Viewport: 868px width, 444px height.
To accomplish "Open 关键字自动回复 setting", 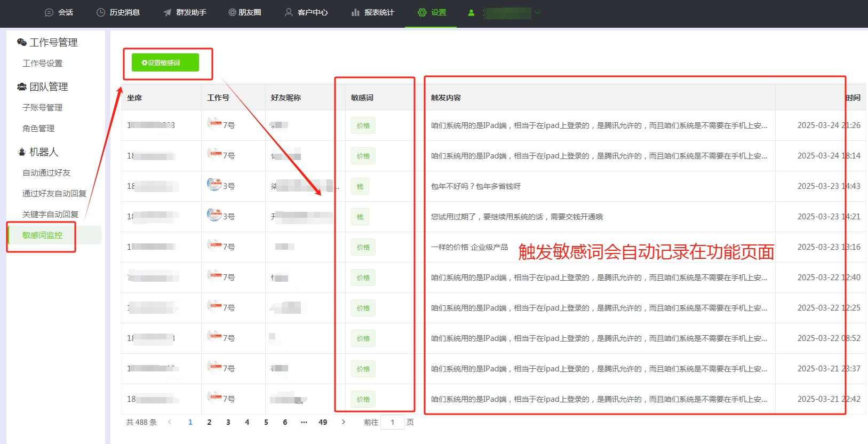I will 51,214.
